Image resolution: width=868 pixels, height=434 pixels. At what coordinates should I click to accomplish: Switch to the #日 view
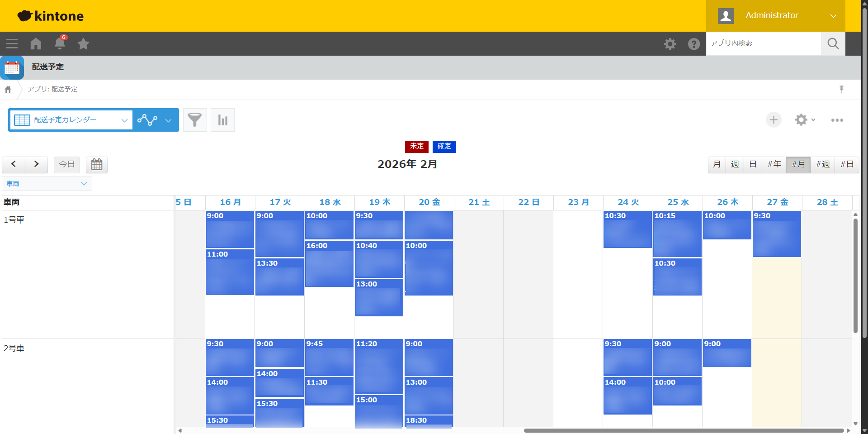coord(847,164)
